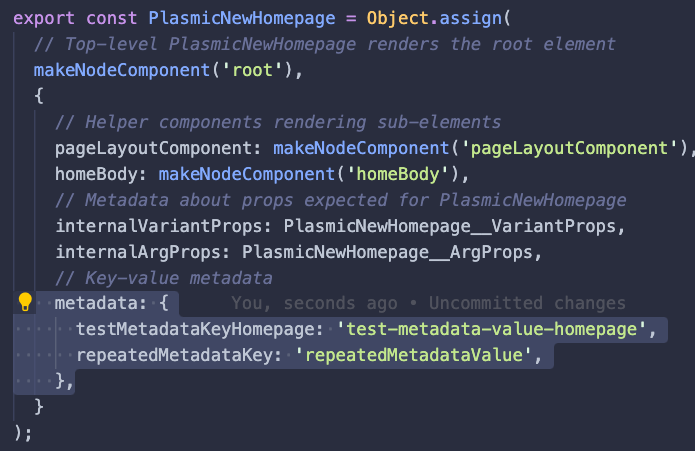
Task: Click the 'homeBody' string literal
Action: click(388, 174)
